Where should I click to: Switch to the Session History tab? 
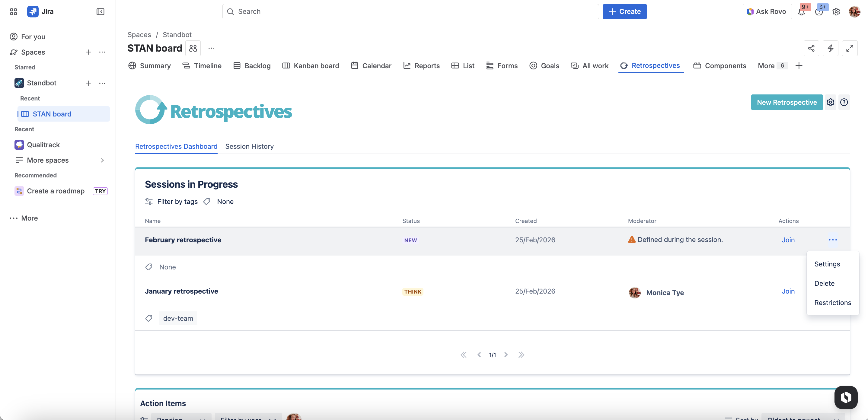[249, 147]
